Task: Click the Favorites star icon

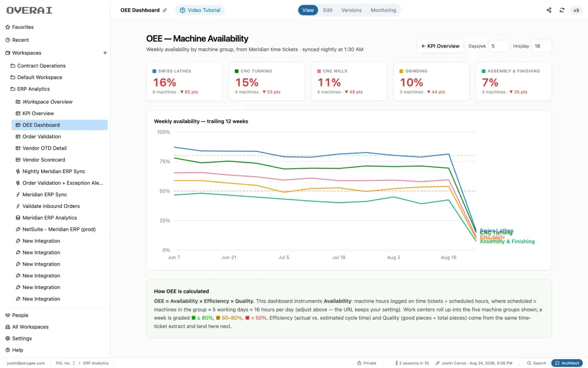Action: 8,27
